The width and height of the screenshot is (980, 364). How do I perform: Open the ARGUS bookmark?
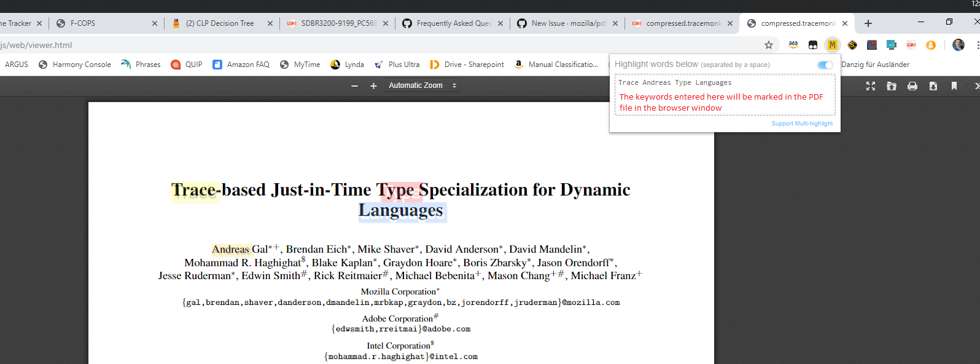pos(17,65)
